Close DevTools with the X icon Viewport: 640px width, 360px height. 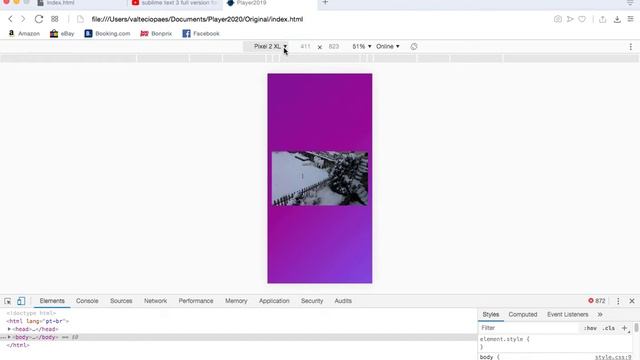(x=632, y=301)
